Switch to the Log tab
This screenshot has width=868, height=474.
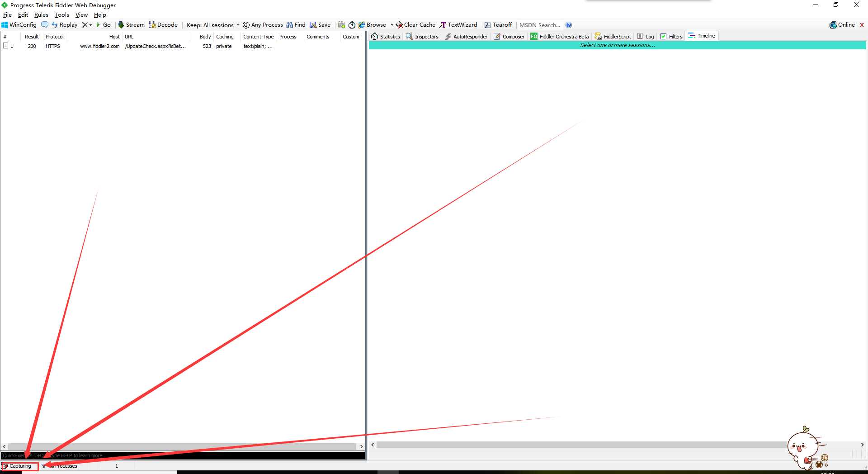(646, 37)
